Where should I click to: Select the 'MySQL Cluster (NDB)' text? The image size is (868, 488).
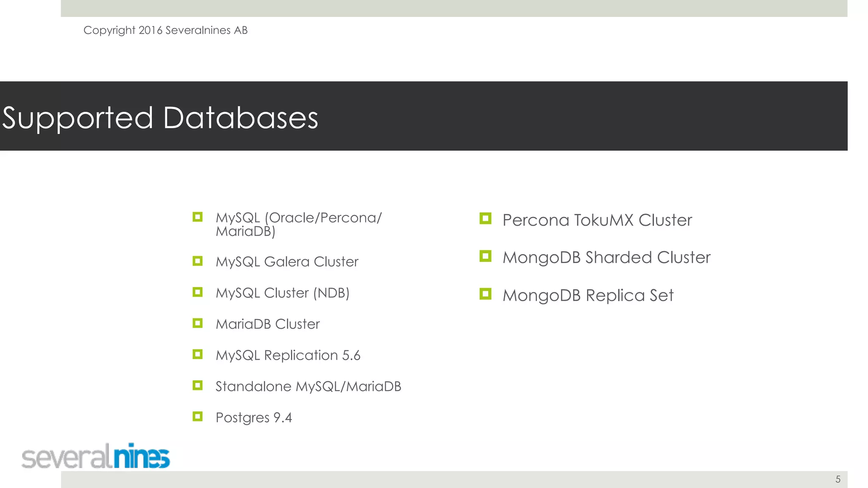click(x=282, y=293)
